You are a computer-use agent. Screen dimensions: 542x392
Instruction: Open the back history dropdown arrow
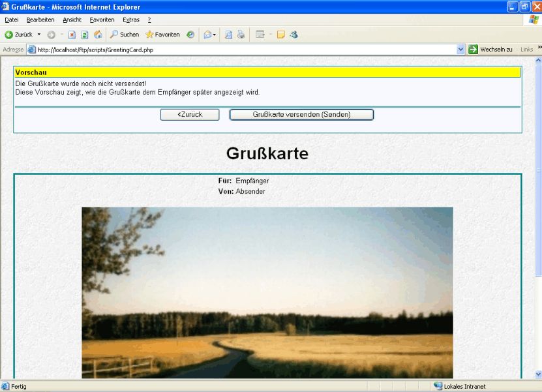(39, 35)
